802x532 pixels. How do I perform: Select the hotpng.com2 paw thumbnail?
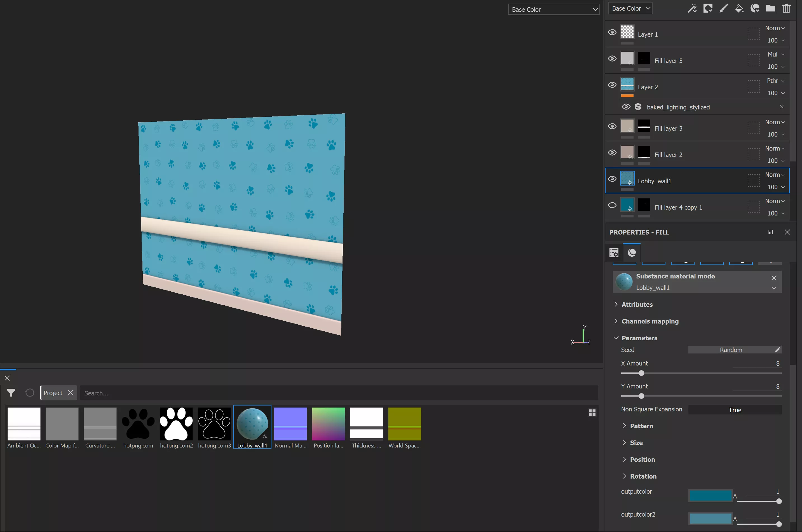tap(176, 424)
